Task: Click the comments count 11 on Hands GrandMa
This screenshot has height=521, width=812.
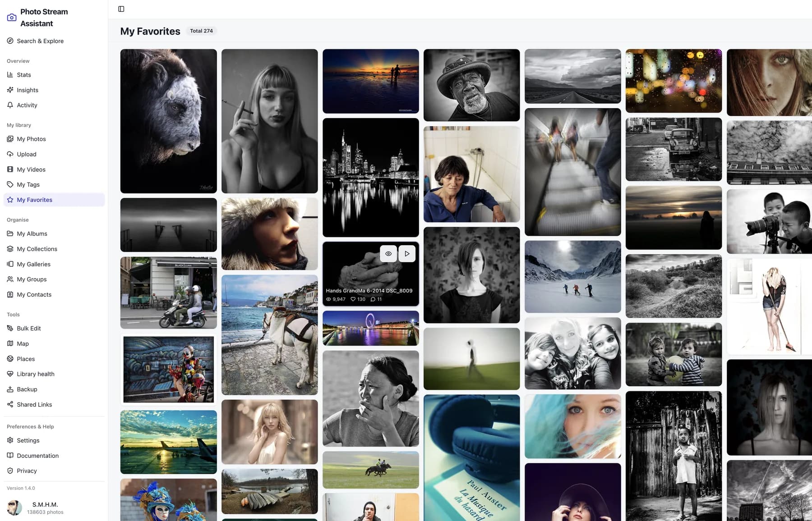Action: click(376, 299)
